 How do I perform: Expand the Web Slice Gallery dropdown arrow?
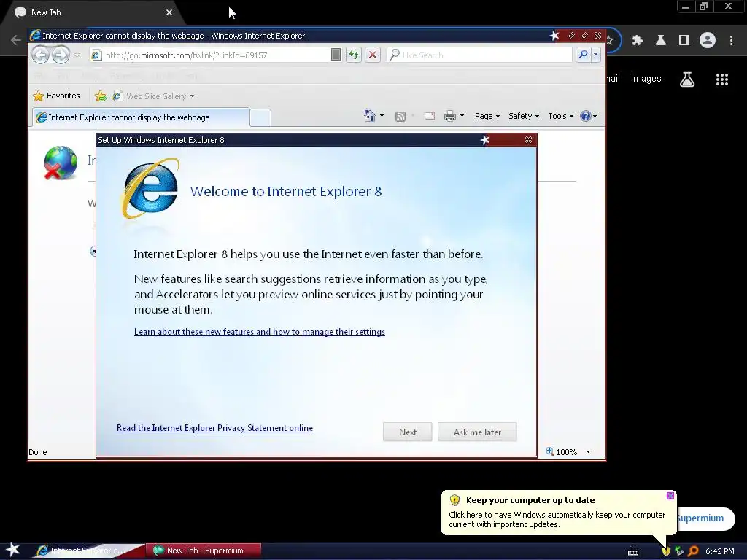(x=192, y=96)
